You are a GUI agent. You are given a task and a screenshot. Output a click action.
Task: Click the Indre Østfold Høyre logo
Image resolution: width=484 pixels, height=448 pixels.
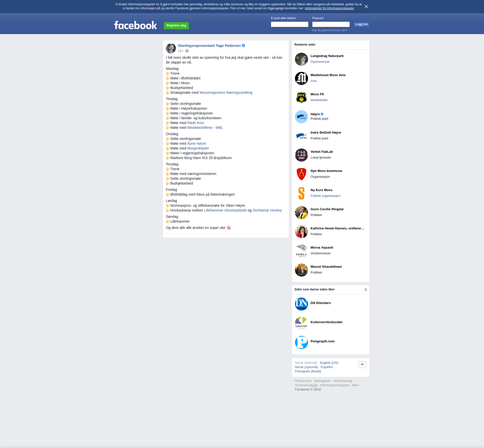pyautogui.click(x=301, y=136)
